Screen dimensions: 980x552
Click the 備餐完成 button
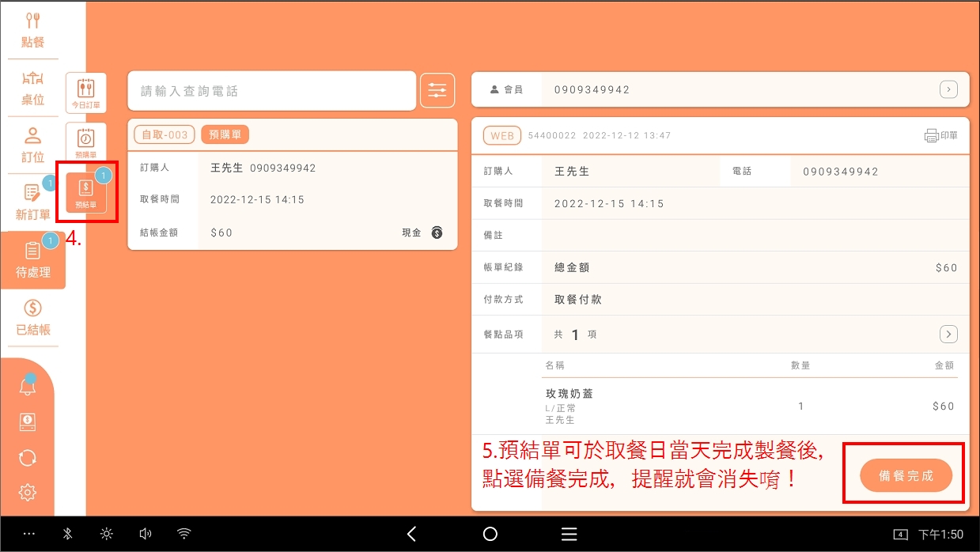pos(906,475)
